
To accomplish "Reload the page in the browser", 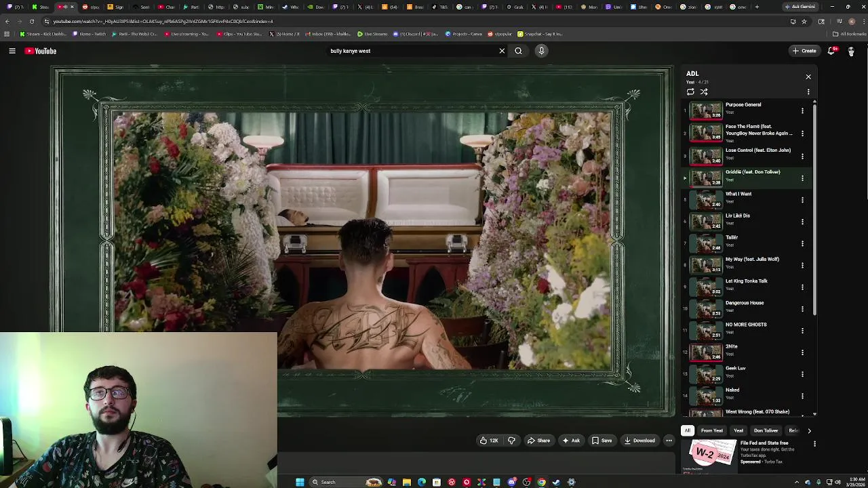I will pyautogui.click(x=31, y=21).
